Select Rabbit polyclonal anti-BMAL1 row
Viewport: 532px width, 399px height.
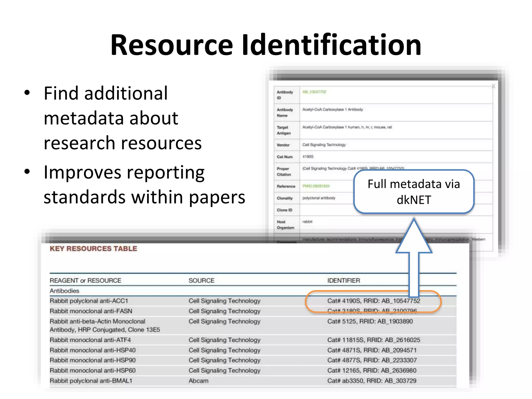pyautogui.click(x=253, y=381)
